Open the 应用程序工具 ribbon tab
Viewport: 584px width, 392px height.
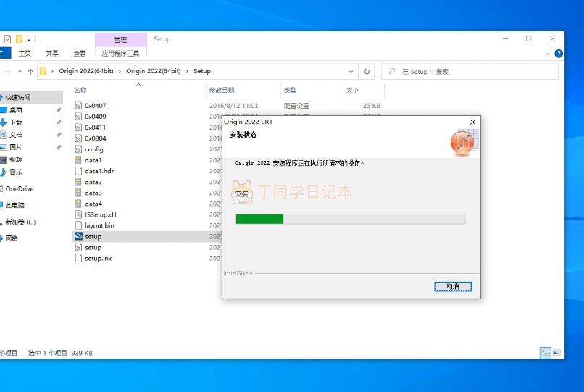coord(121,54)
